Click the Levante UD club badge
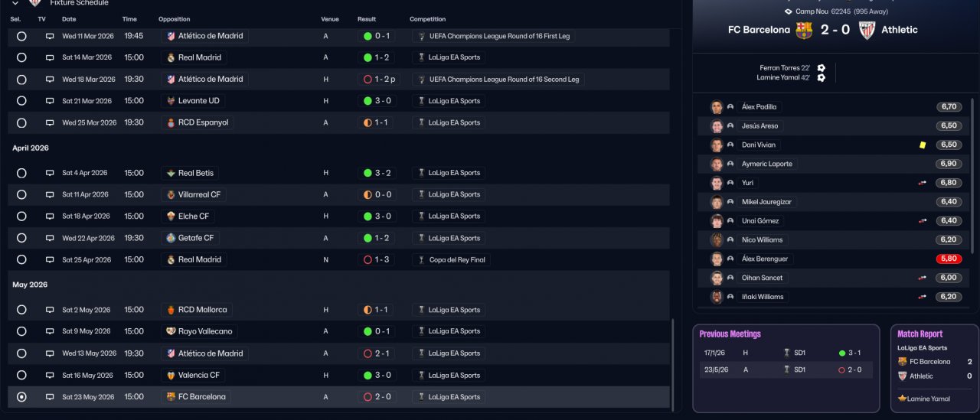Viewport: 980px width, 420px height. click(x=171, y=101)
